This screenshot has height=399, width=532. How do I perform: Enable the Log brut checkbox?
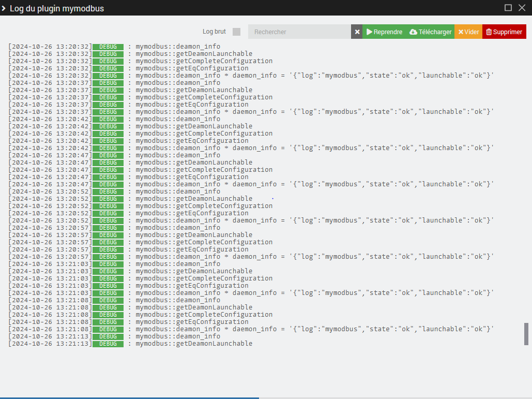coord(236,32)
